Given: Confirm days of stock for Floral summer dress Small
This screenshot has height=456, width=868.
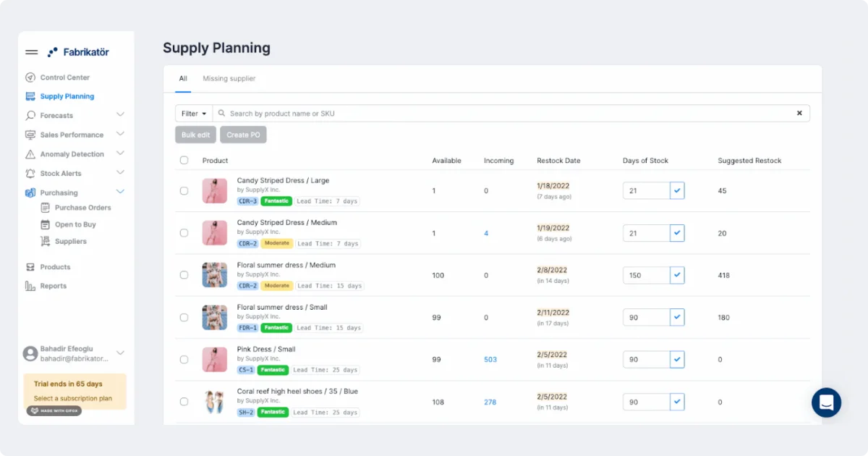Looking at the screenshot, I should click(x=677, y=318).
